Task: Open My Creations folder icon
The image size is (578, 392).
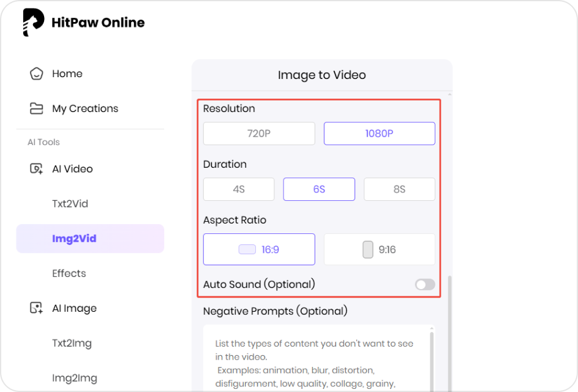Action: (36, 108)
